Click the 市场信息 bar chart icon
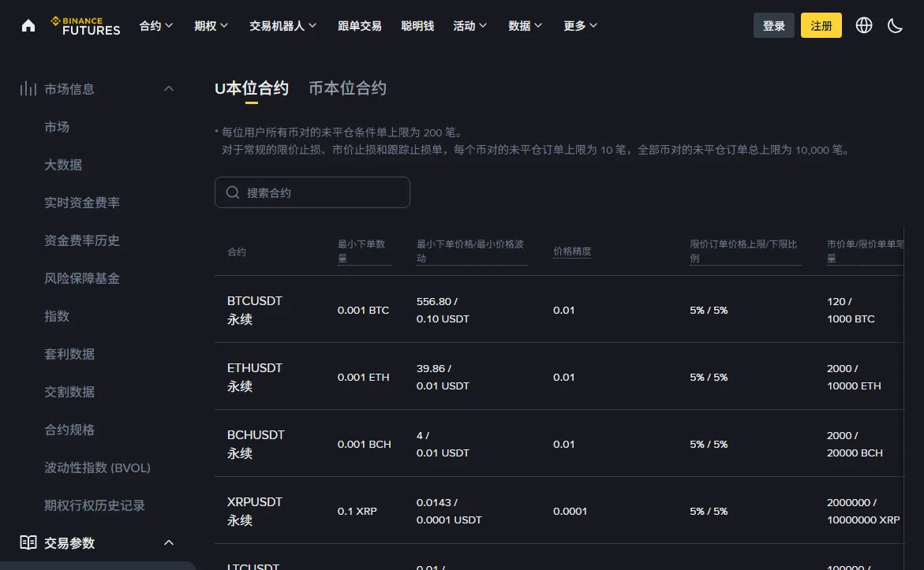The height and width of the screenshot is (570, 924). pyautogui.click(x=28, y=89)
